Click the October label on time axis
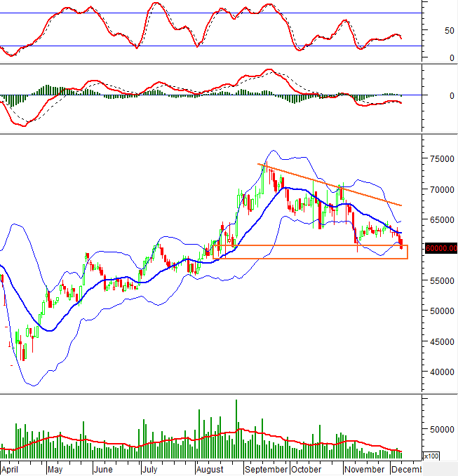This screenshot has height=476, width=458. point(306,469)
